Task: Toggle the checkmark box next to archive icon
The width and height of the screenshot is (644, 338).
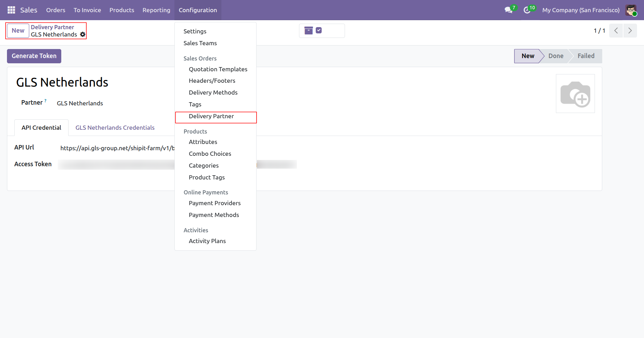Action: [x=319, y=30]
